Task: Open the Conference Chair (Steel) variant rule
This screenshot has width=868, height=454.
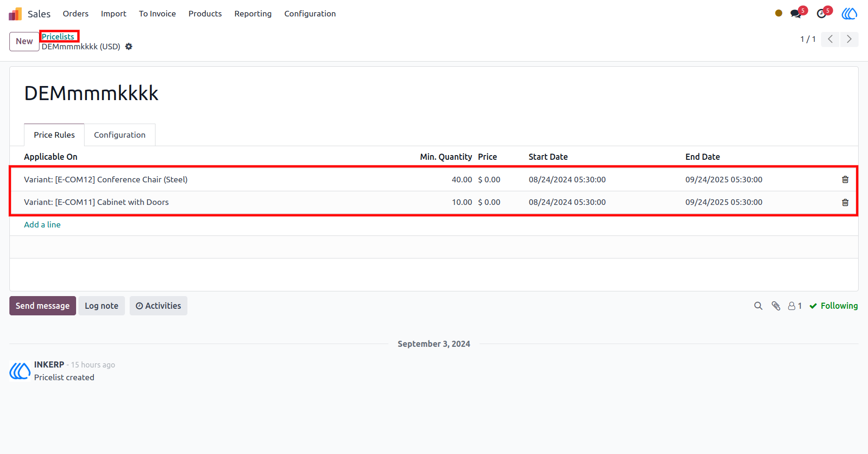Action: click(x=106, y=180)
